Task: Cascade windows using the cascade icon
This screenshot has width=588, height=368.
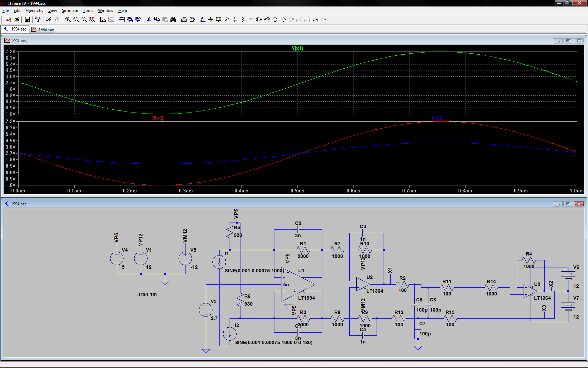Action: (130, 20)
